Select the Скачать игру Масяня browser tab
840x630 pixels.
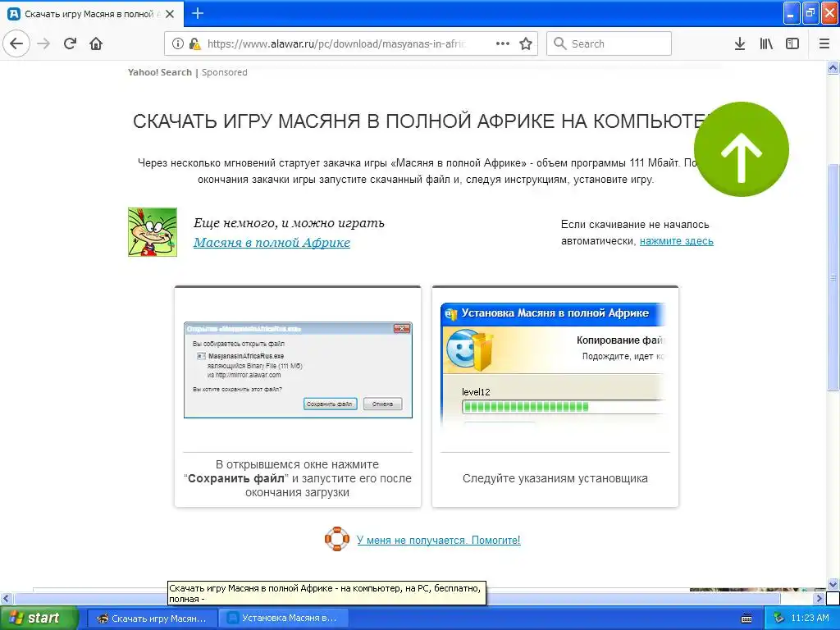tap(92, 14)
